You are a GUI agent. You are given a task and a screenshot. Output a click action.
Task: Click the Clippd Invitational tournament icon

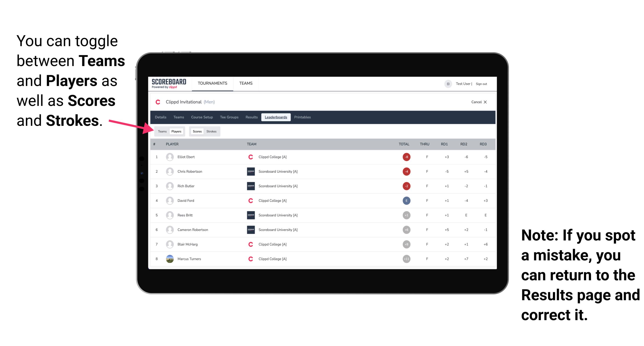point(159,102)
